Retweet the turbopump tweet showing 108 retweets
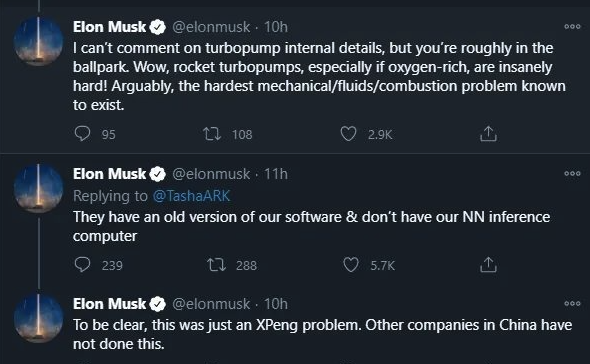The width and height of the screenshot is (590, 364). point(212,134)
